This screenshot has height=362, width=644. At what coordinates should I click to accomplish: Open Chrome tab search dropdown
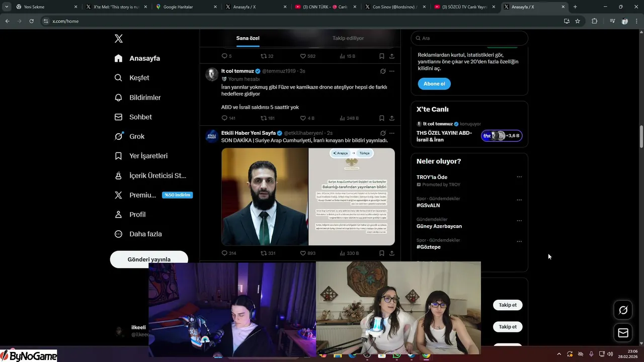click(x=7, y=7)
